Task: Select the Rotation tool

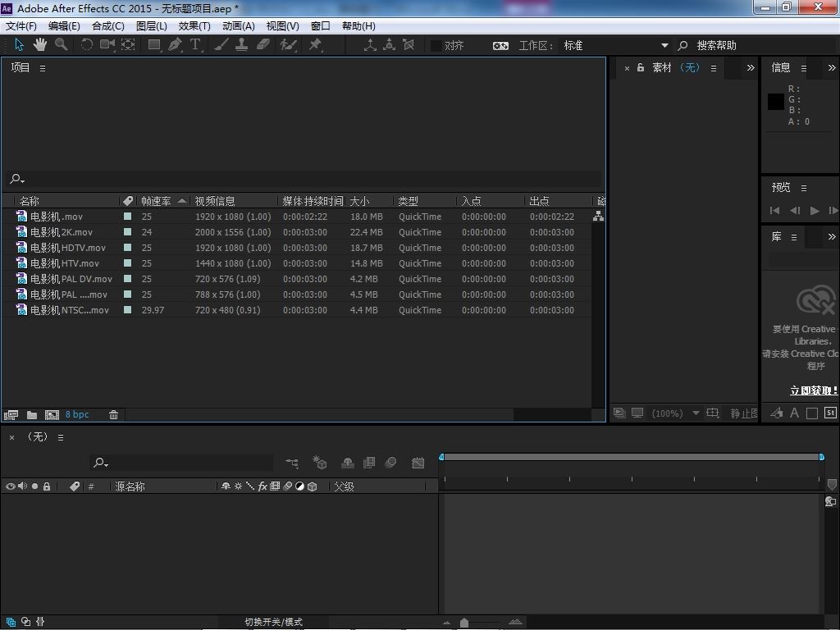Action: tap(86, 45)
